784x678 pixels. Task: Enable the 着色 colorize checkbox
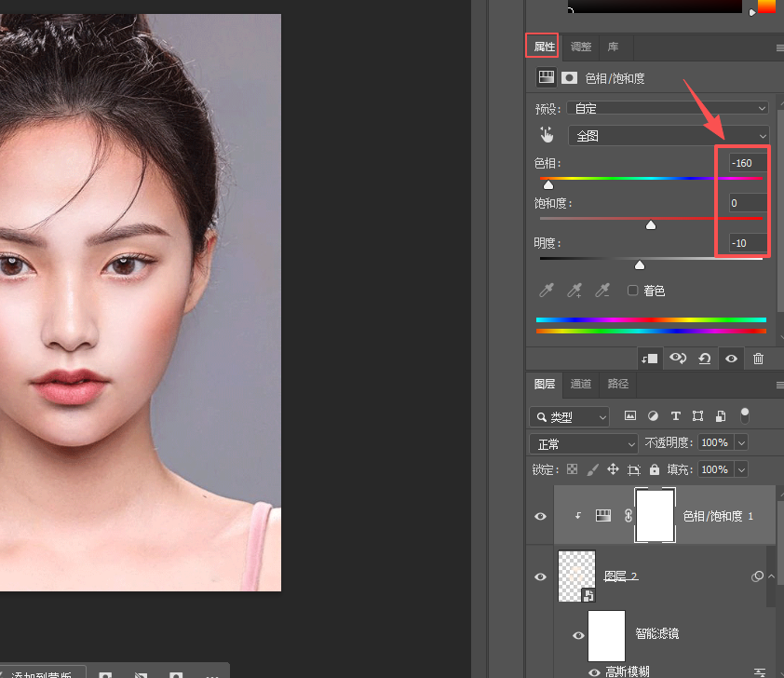632,290
